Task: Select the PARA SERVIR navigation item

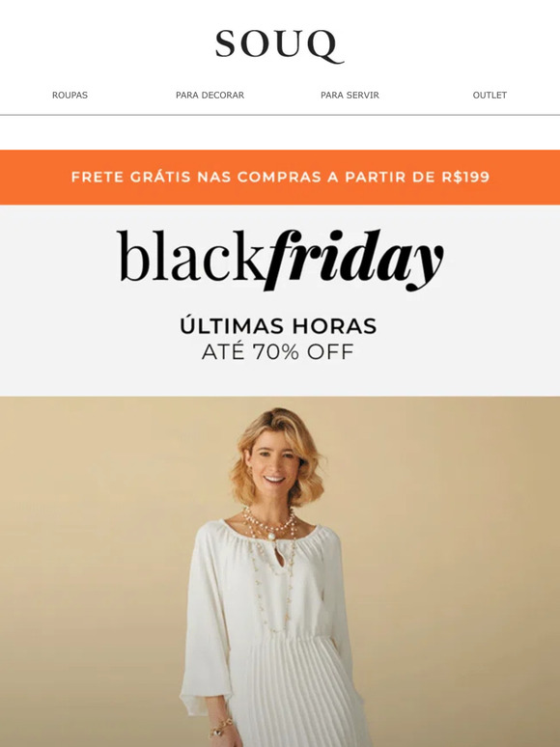Action: click(x=350, y=95)
